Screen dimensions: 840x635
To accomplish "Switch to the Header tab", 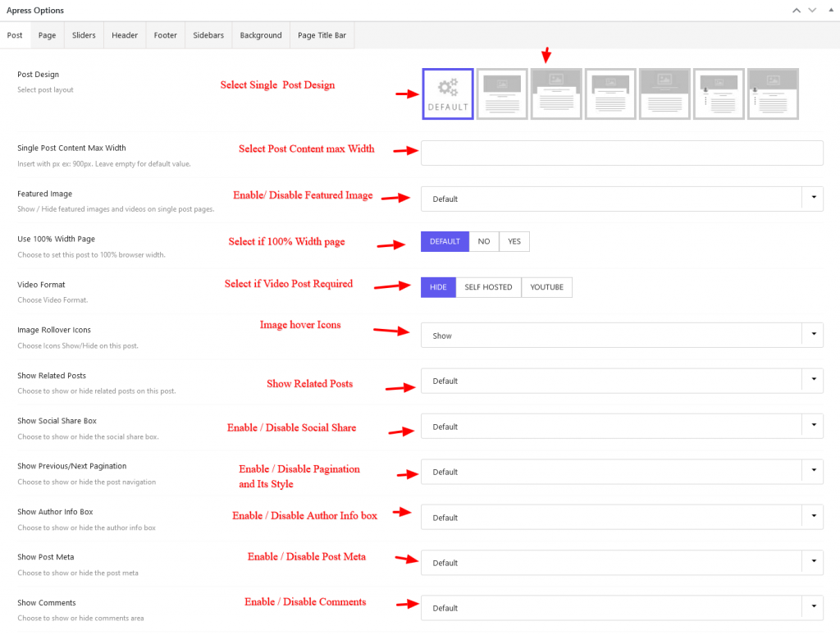I will (124, 34).
